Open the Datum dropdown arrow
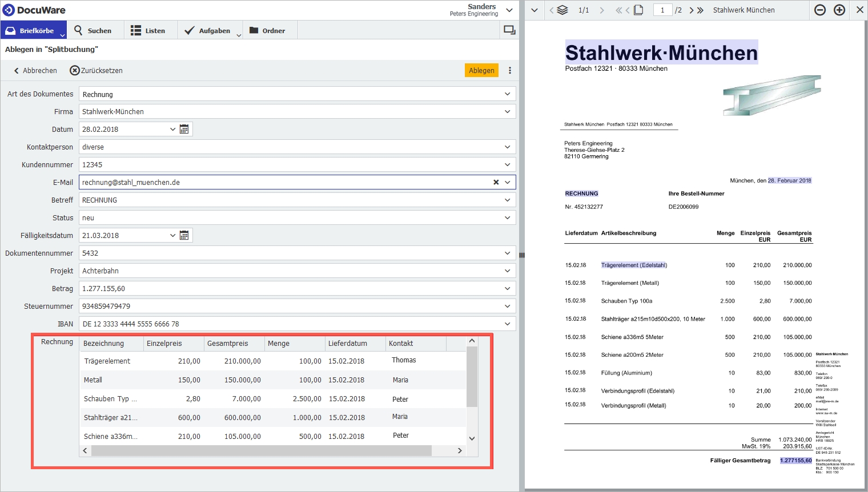Screen dimensions: 868x492 pos(173,130)
